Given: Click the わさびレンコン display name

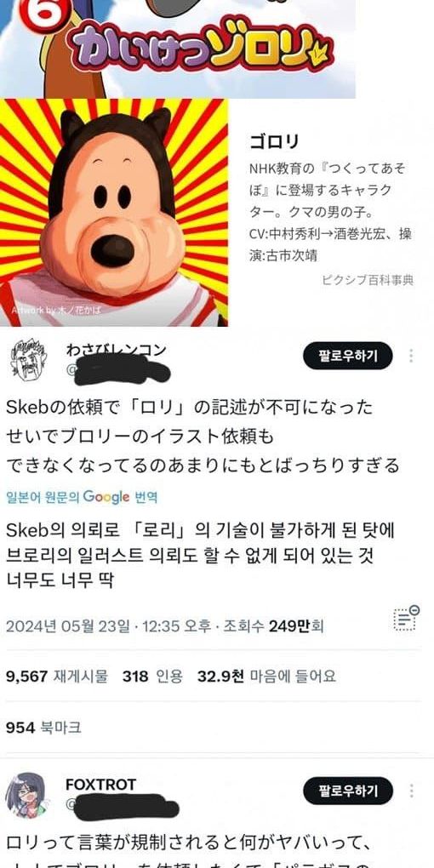Looking at the screenshot, I should tap(116, 350).
